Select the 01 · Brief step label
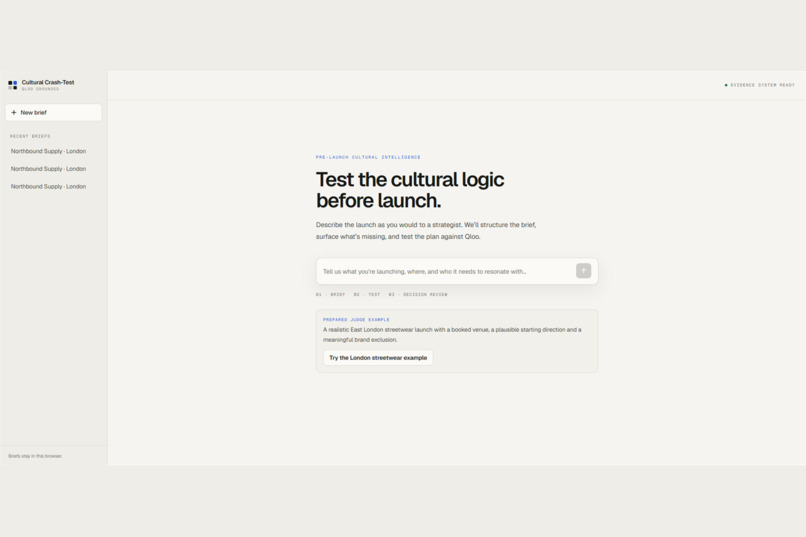The image size is (806, 537). (x=331, y=294)
